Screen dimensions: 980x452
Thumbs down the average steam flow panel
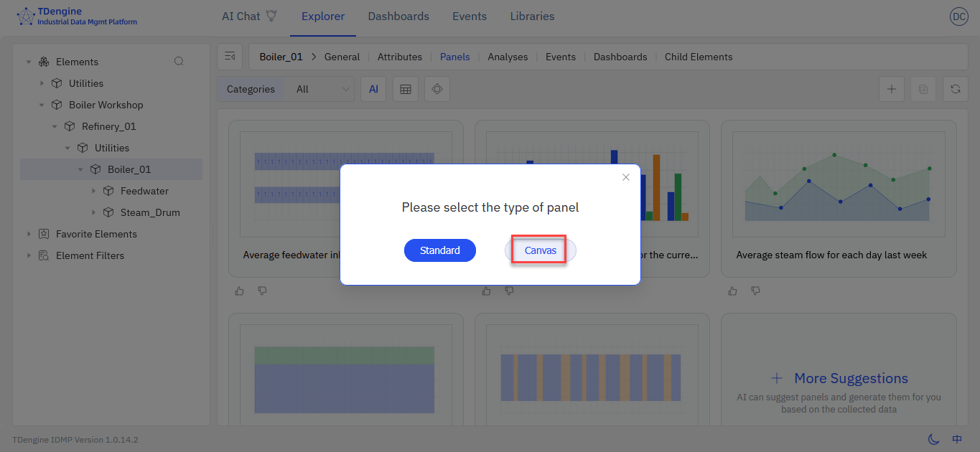point(755,291)
